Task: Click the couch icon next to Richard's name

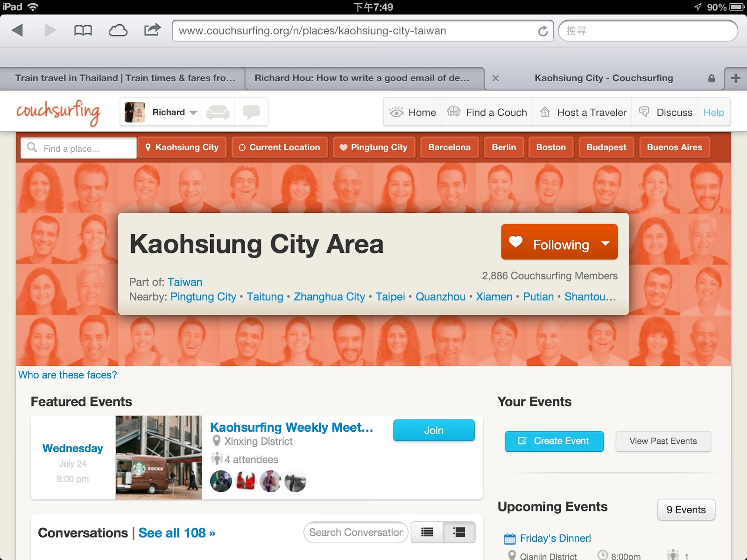Action: 218,111
